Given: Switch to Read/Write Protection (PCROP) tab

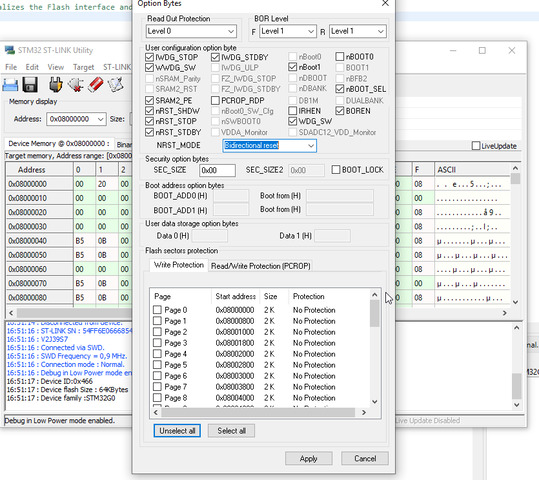Looking at the screenshot, I should (x=261, y=266).
